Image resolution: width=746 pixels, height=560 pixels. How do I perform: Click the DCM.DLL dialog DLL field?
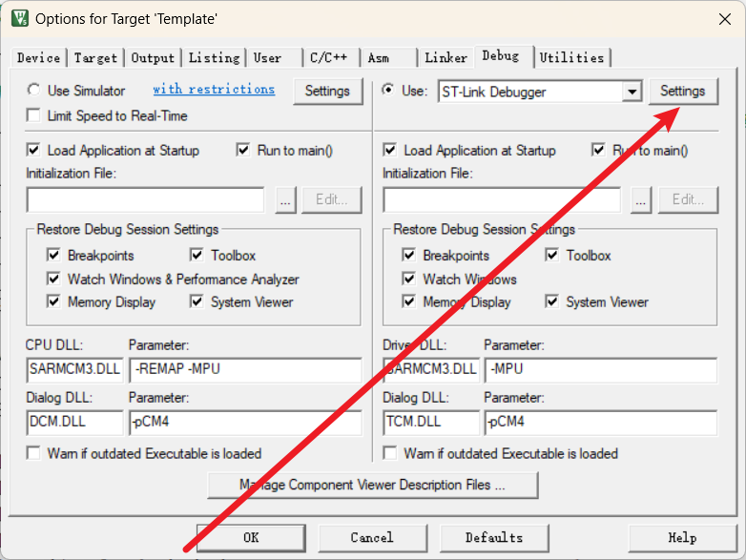click(74, 423)
